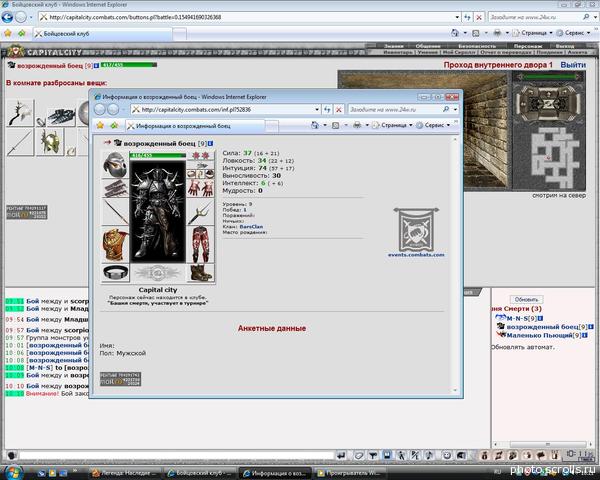Click the character health bar in popup
This screenshot has height=480, width=600.
(158, 155)
